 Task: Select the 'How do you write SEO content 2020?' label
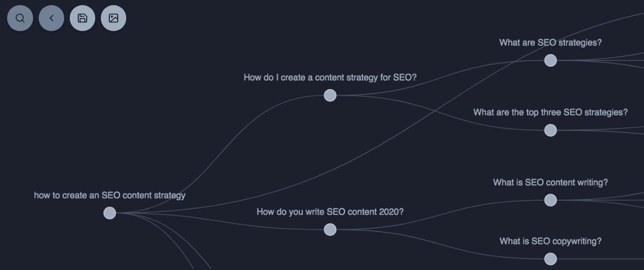[x=330, y=211]
